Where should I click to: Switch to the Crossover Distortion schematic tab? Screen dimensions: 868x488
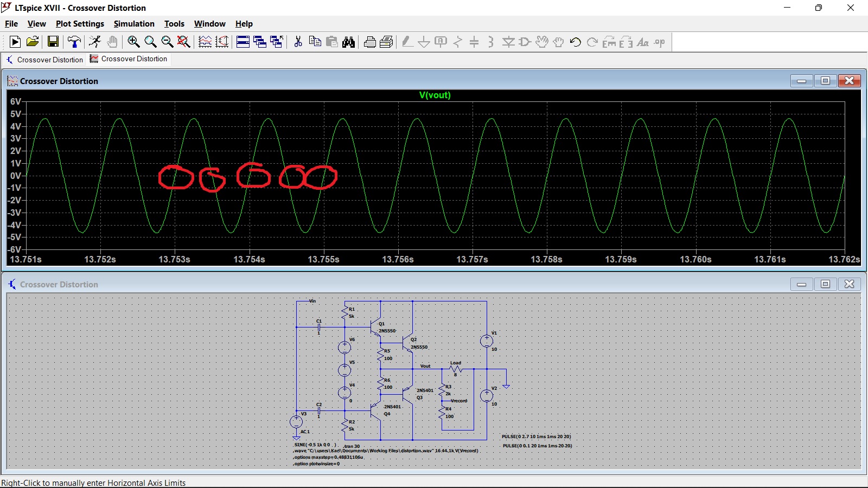44,60
